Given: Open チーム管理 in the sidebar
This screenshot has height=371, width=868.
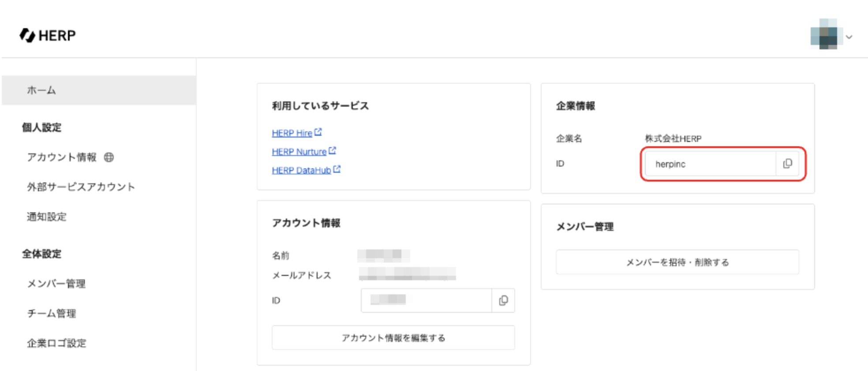Looking at the screenshot, I should pyautogui.click(x=52, y=313).
